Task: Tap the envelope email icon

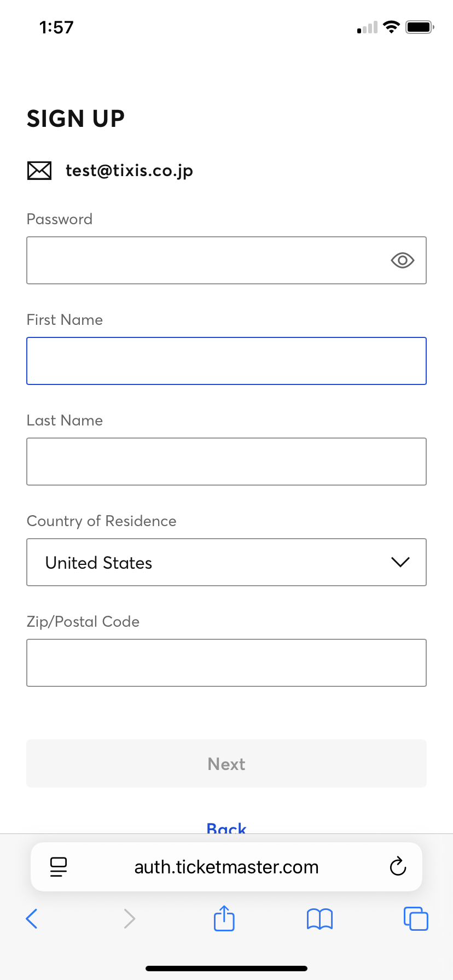Action: pyautogui.click(x=39, y=171)
